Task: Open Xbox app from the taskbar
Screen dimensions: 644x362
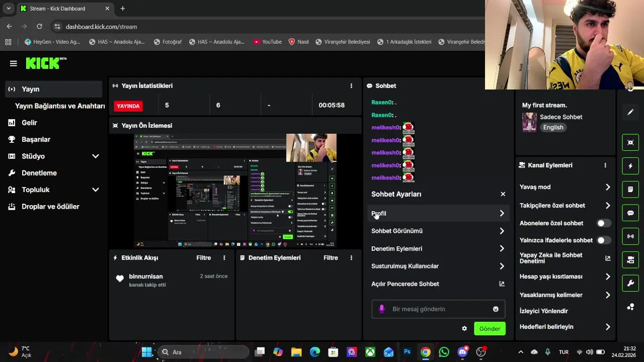Action: [370, 352]
